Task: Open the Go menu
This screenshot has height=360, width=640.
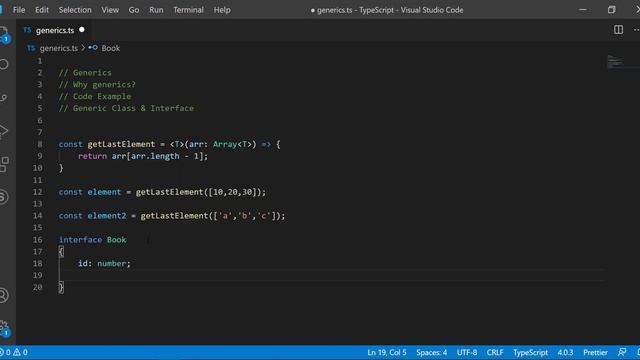Action: click(x=133, y=10)
